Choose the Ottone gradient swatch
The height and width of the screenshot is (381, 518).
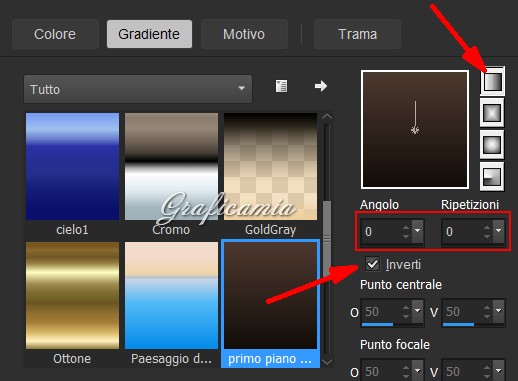coord(72,296)
